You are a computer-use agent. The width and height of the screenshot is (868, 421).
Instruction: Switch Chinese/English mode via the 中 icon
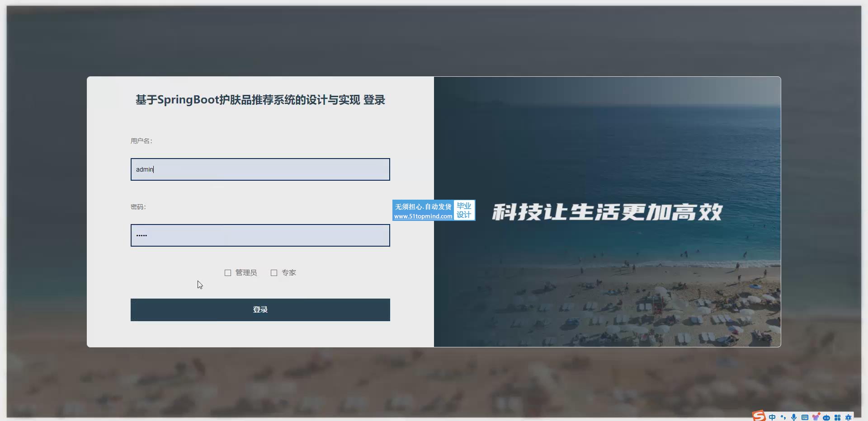(x=772, y=417)
